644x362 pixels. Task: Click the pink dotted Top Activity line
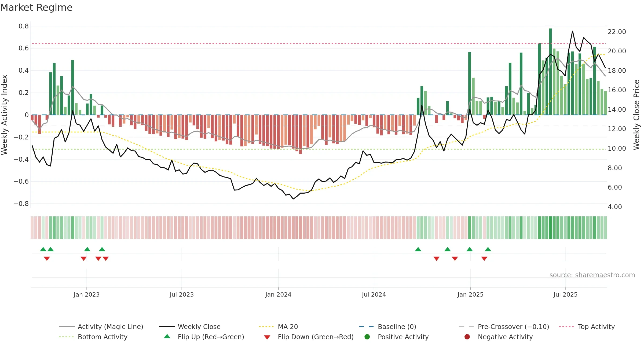click(x=319, y=43)
